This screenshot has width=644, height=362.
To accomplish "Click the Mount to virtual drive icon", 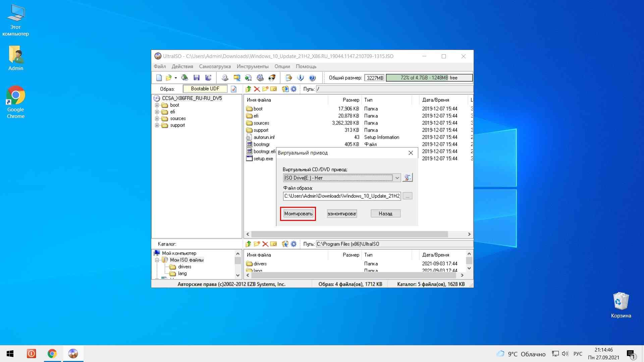I will click(x=260, y=78).
